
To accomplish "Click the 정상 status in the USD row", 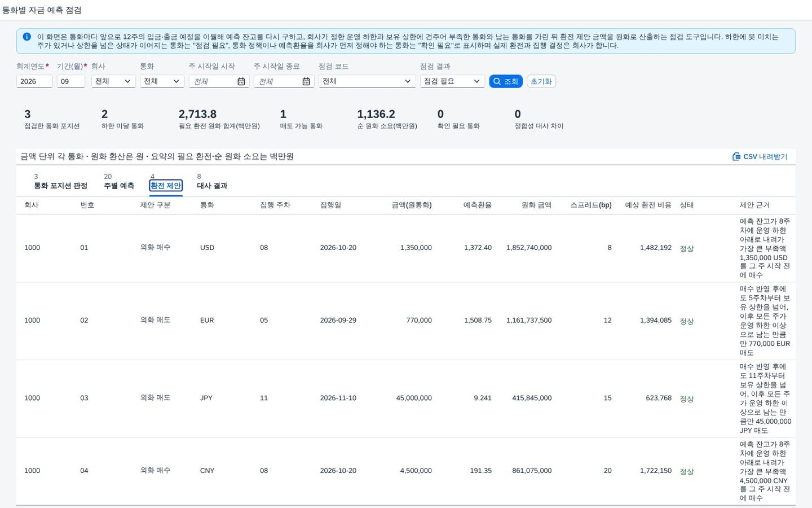I will pyautogui.click(x=686, y=248).
